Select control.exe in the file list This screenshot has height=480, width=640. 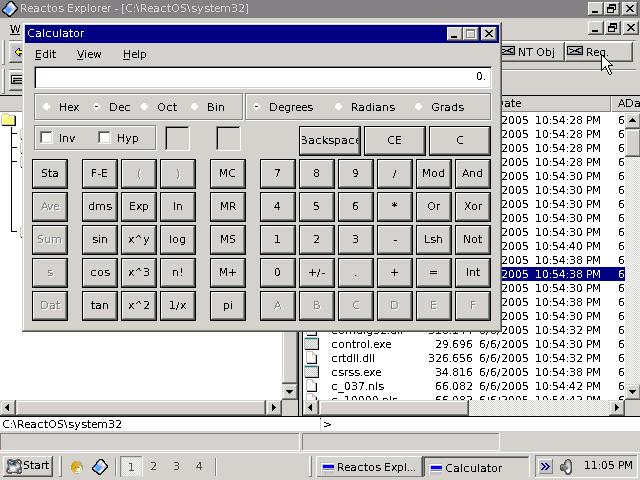click(361, 344)
